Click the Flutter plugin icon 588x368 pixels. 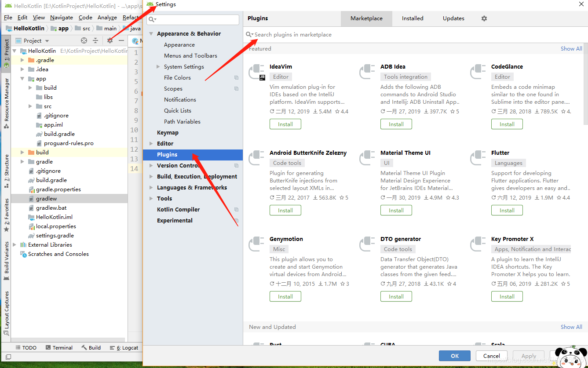[478, 158]
